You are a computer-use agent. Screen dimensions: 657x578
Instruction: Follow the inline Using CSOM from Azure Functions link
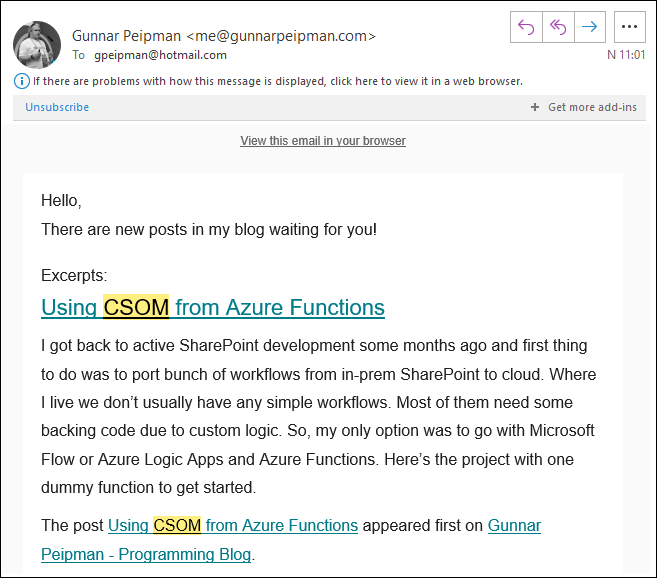click(x=233, y=526)
